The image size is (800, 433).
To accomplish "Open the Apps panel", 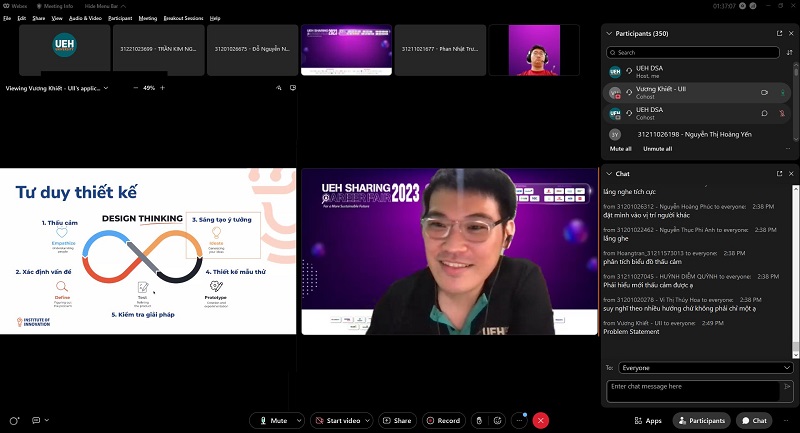I will [x=648, y=421].
